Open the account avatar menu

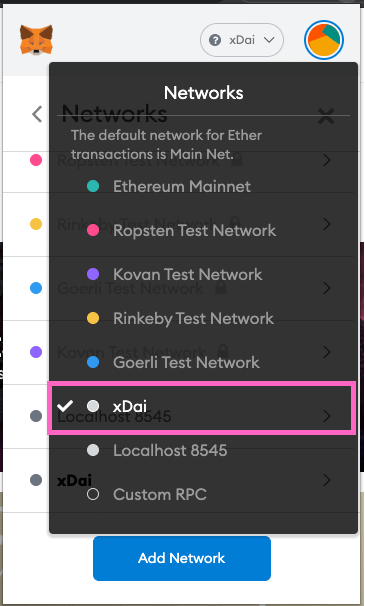click(x=324, y=40)
